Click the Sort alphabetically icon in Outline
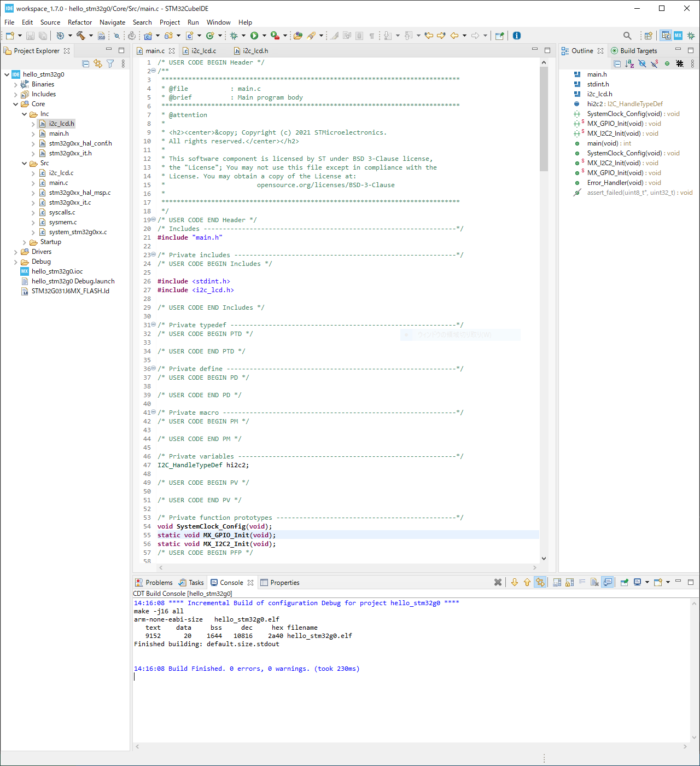 [629, 63]
